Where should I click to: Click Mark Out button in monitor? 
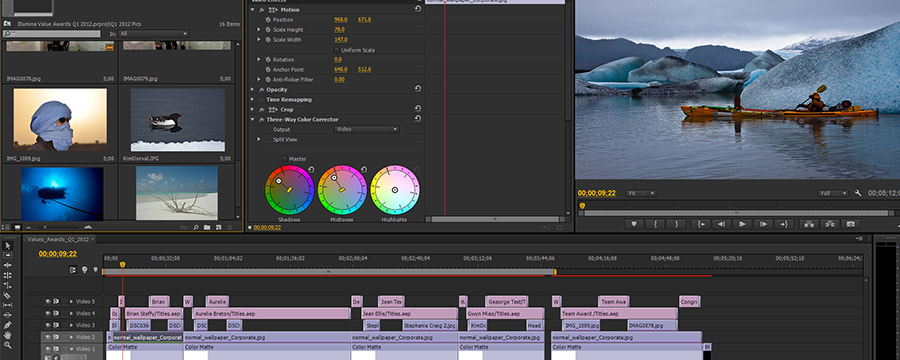coord(677,224)
